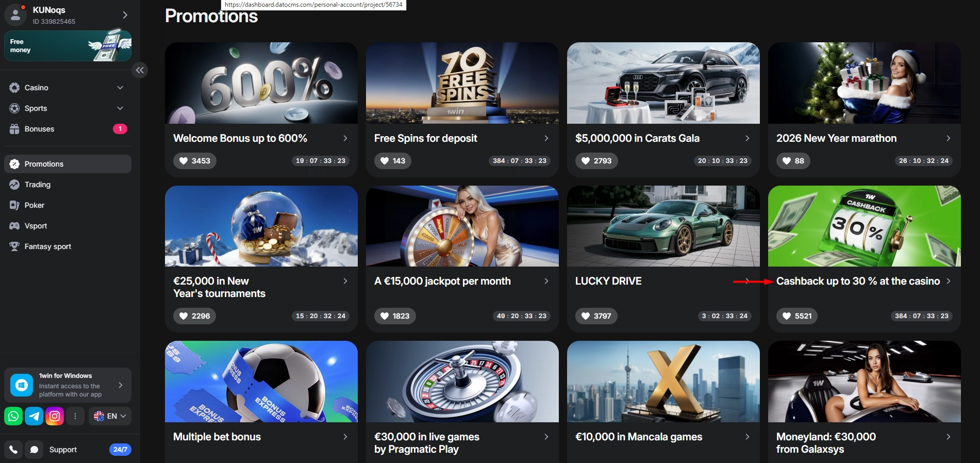Open Moneyland: €30,000 from Galaxsys
The height and width of the screenshot is (463, 980).
[826, 443]
